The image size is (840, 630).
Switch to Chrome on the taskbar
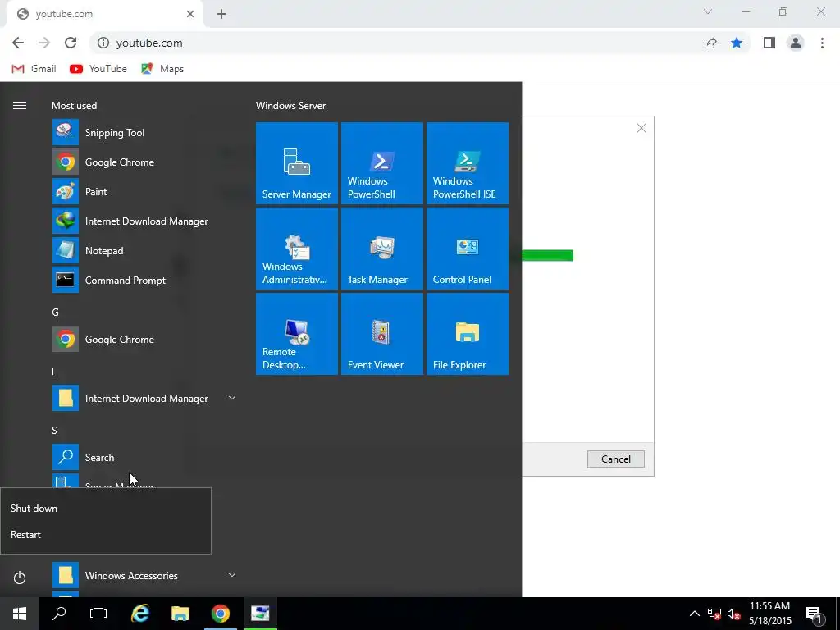coord(220,614)
